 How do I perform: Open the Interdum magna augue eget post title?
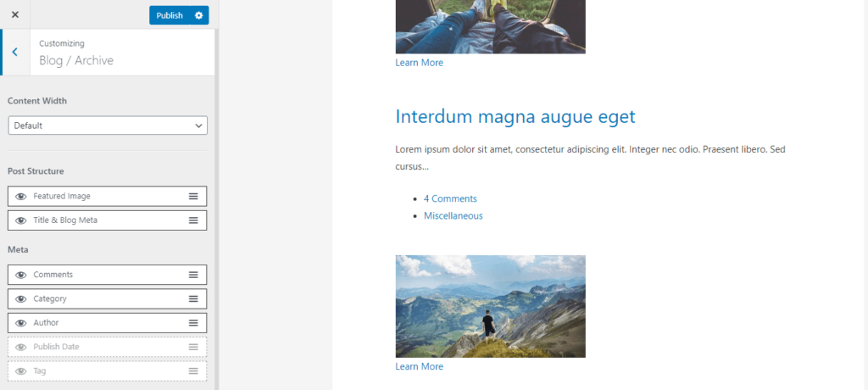[515, 116]
